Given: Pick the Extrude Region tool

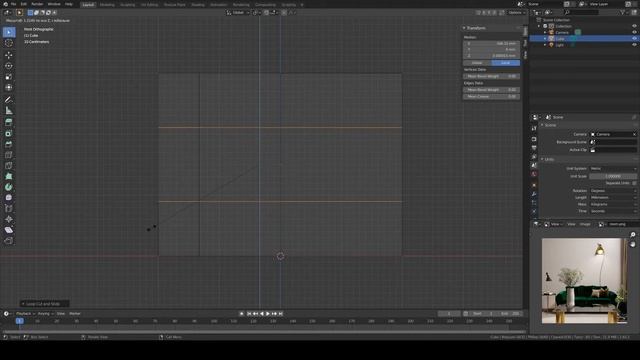Looking at the screenshot, I should point(9,122).
